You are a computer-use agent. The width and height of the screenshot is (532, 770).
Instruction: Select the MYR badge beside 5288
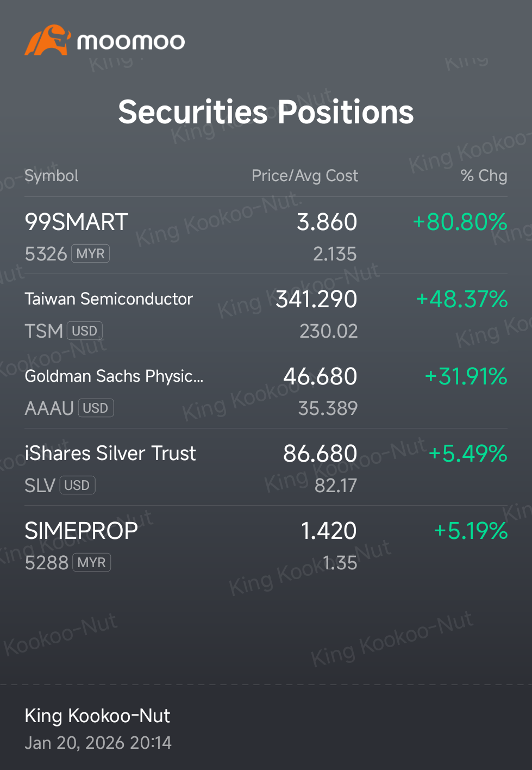coord(91,562)
